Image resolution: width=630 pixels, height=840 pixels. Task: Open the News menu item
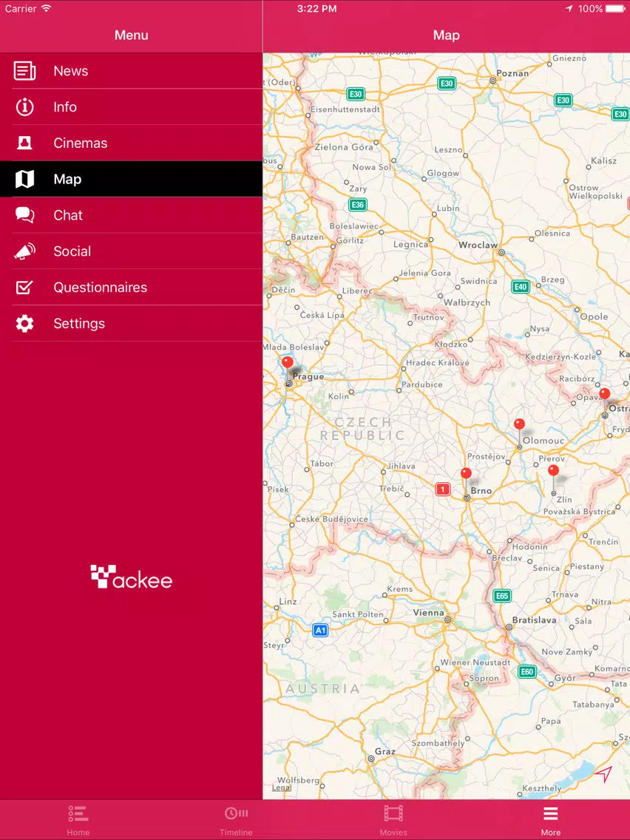click(x=132, y=71)
